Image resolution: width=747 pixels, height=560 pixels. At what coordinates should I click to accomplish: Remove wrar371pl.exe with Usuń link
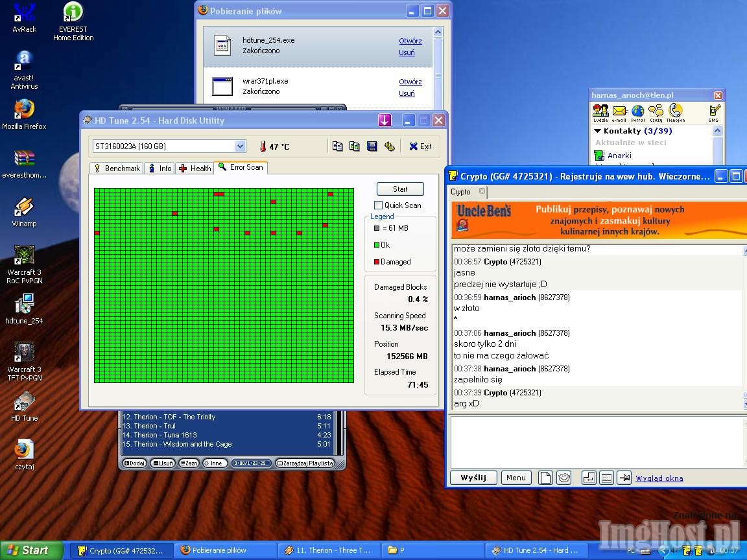pos(407,93)
